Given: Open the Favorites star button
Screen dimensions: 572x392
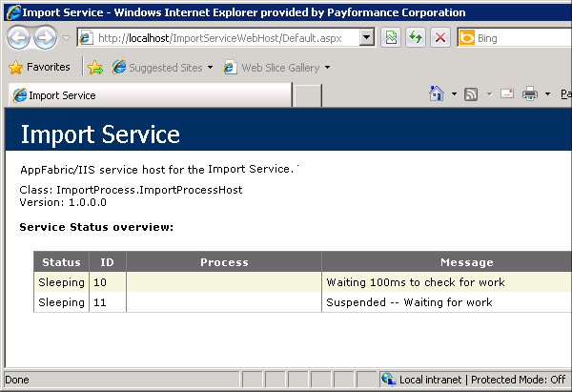Looking at the screenshot, I should pos(39,68).
